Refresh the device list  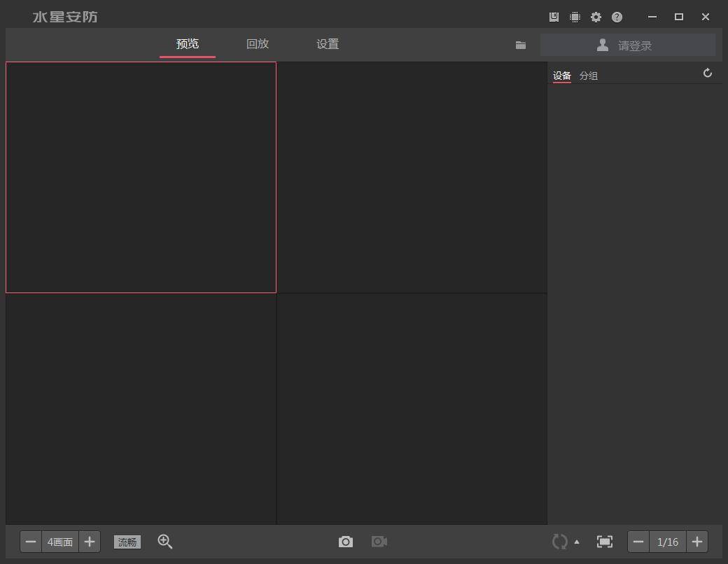(708, 73)
